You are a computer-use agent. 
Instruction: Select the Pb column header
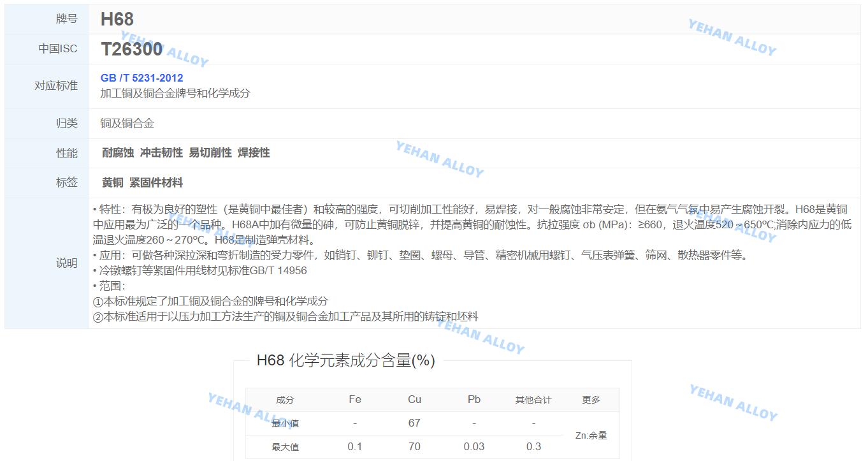coord(474,400)
